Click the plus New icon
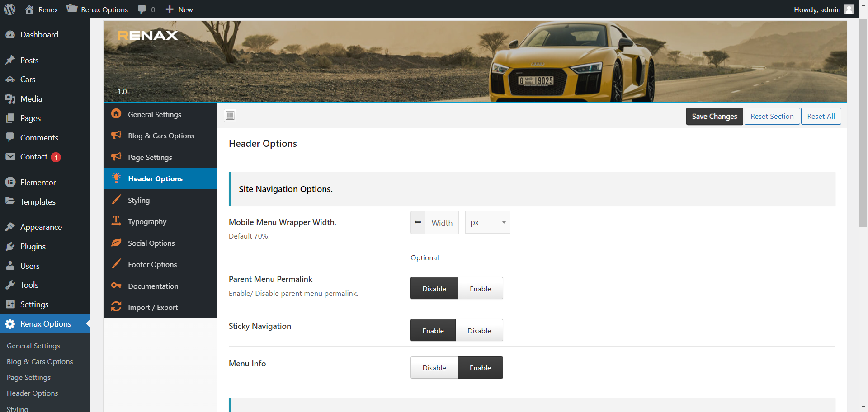Viewport: 868px width, 412px height. 170,9
